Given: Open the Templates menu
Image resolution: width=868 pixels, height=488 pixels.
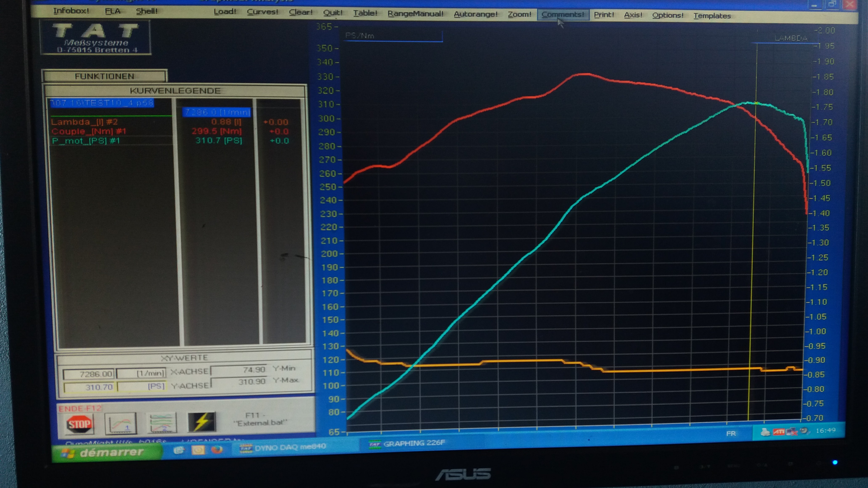Looking at the screenshot, I should point(712,16).
